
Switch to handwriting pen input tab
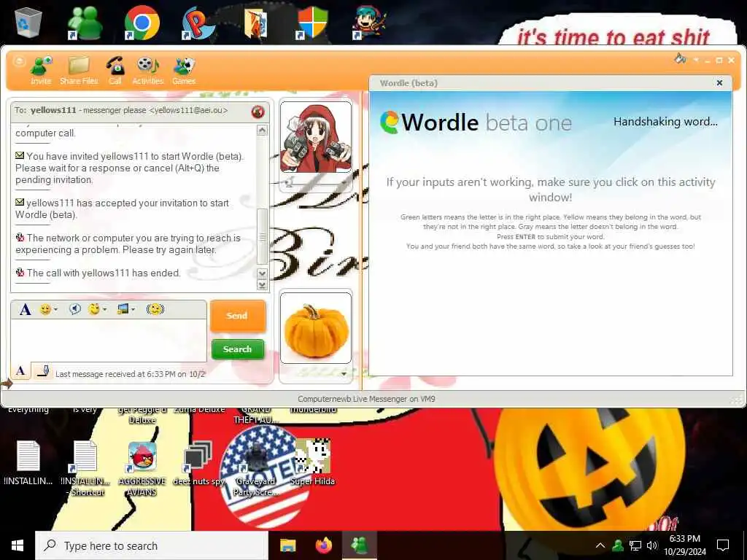coord(43,371)
